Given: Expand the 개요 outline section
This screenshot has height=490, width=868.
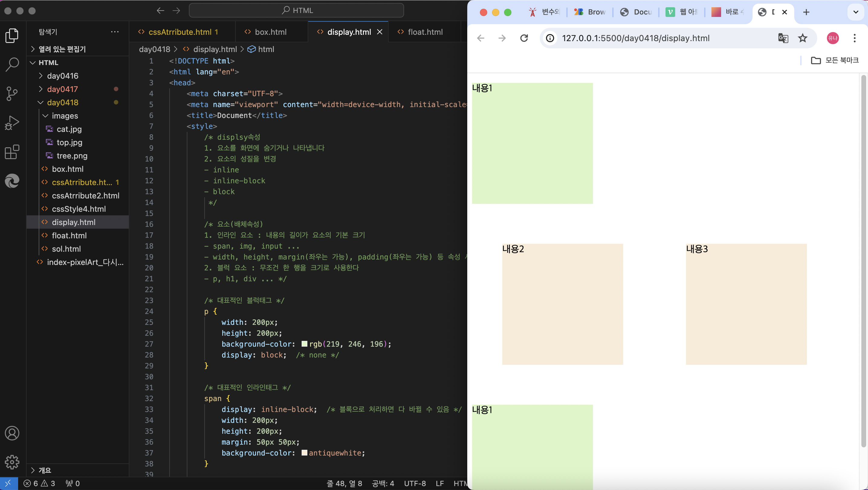Looking at the screenshot, I should 44,470.
